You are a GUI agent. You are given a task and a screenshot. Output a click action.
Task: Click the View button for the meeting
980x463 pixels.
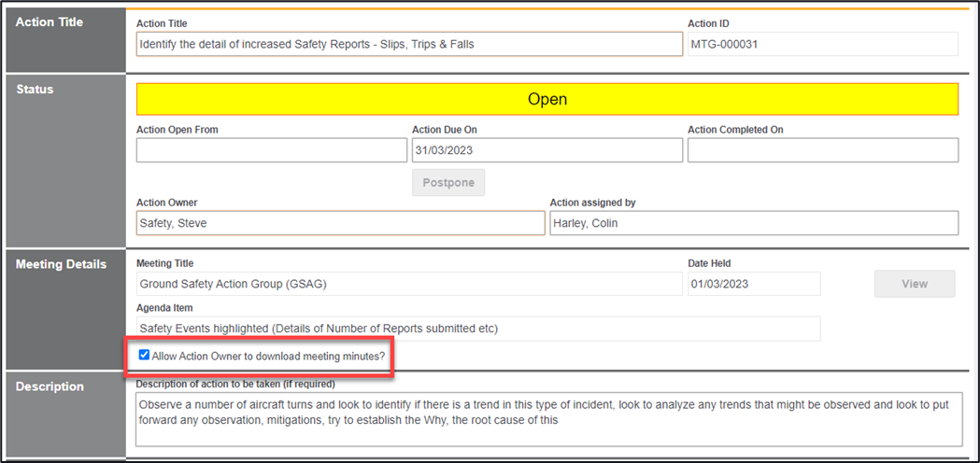click(x=914, y=284)
